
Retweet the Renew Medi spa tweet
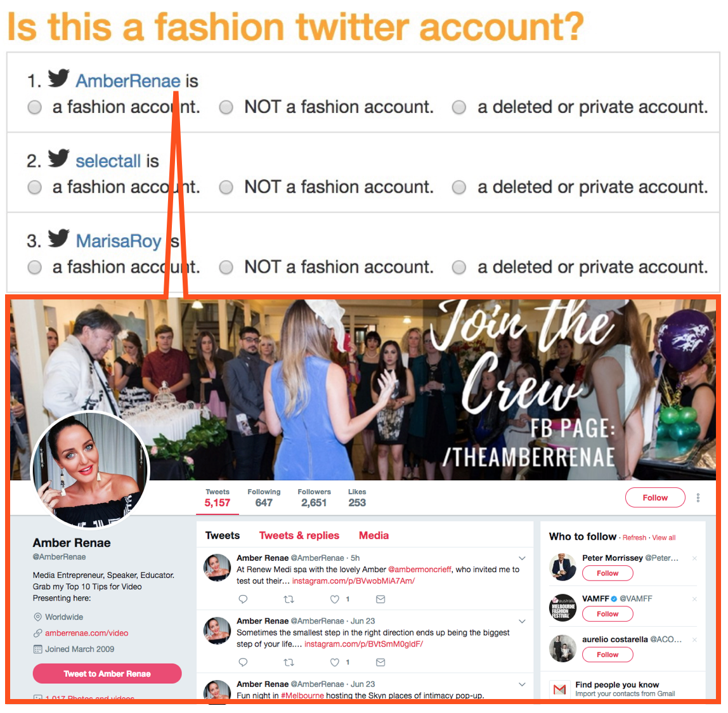click(289, 599)
